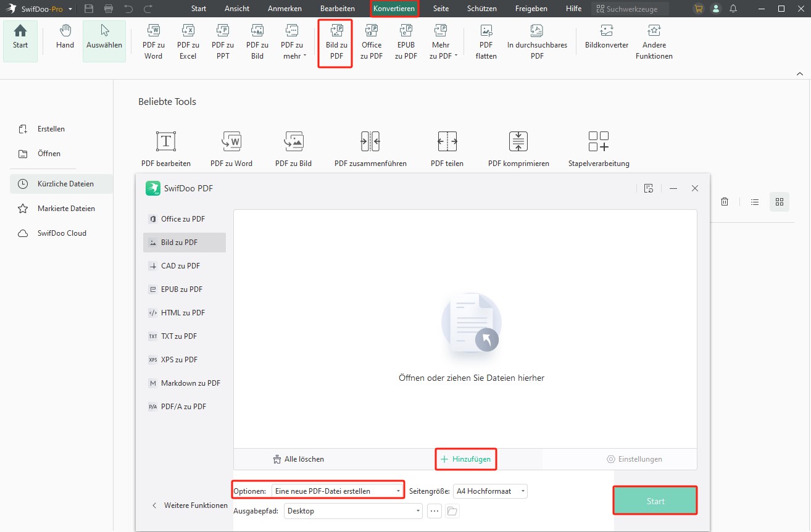Click the PDF flatten tool
The image size is (811, 532).
[x=486, y=42]
